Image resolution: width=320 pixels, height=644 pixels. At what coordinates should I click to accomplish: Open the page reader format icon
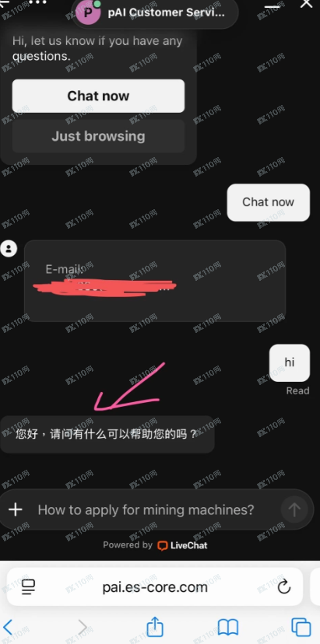tap(28, 587)
